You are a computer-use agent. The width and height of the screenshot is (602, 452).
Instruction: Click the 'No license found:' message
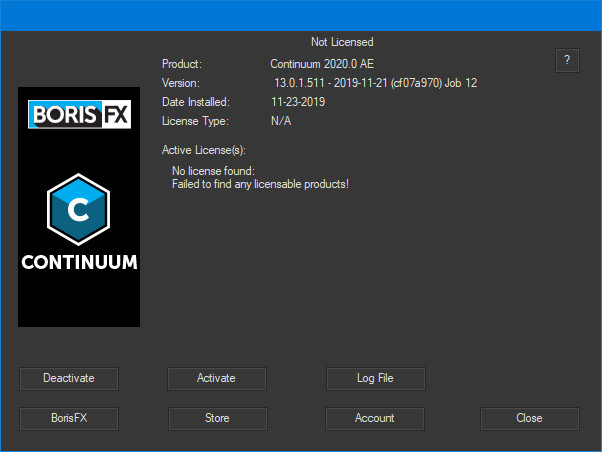(213, 171)
